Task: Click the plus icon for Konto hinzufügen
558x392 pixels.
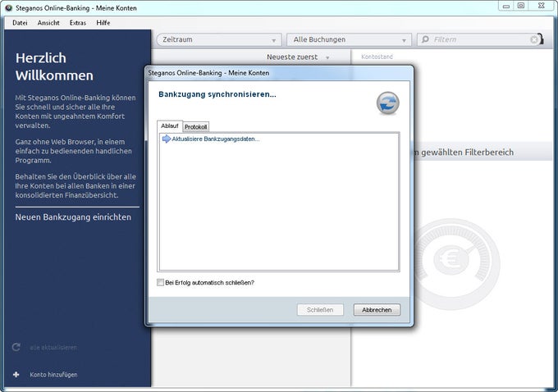Action: tap(16, 374)
